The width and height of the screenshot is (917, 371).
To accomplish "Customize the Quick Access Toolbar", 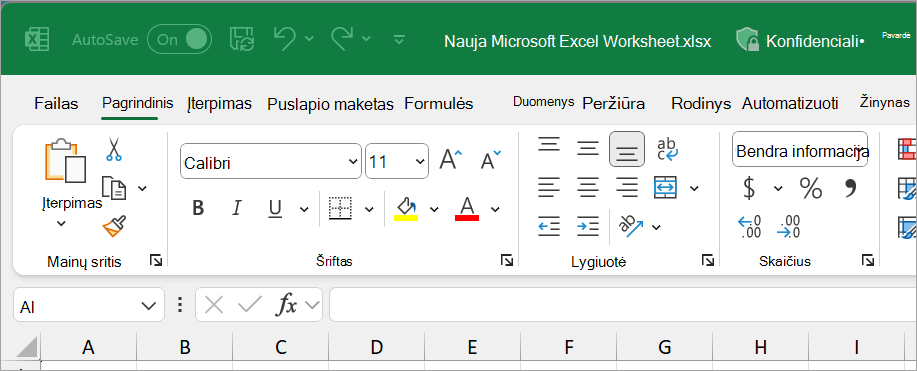I will click(x=399, y=39).
